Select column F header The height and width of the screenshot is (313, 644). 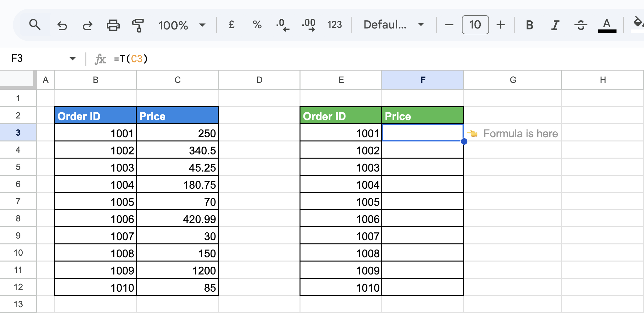point(423,80)
